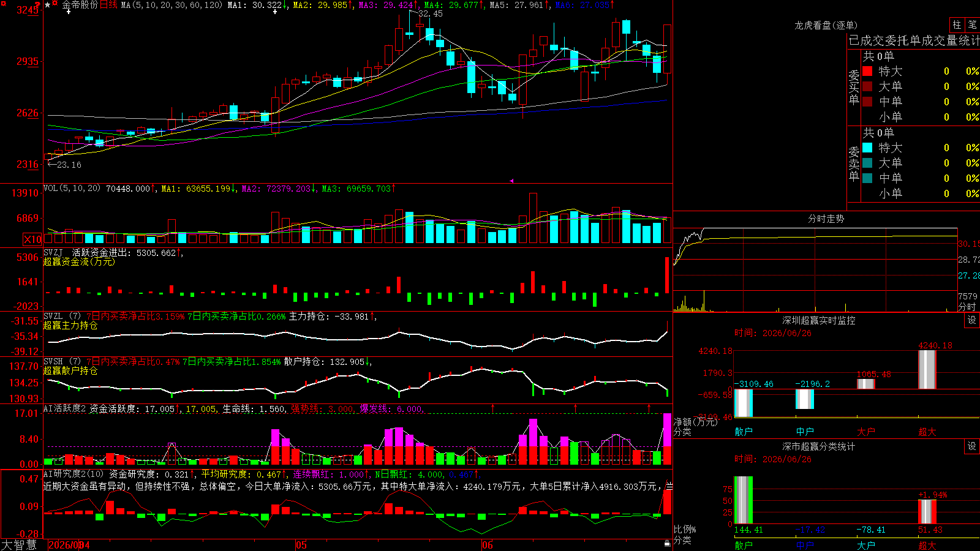Click the 主力持仓: -33.981 value
The width and height of the screenshot is (980, 551).
333,317
